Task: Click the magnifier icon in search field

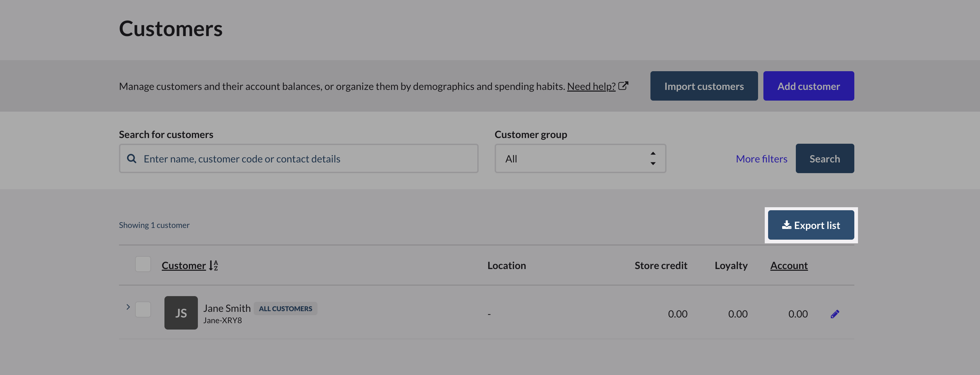Action: [x=132, y=159]
